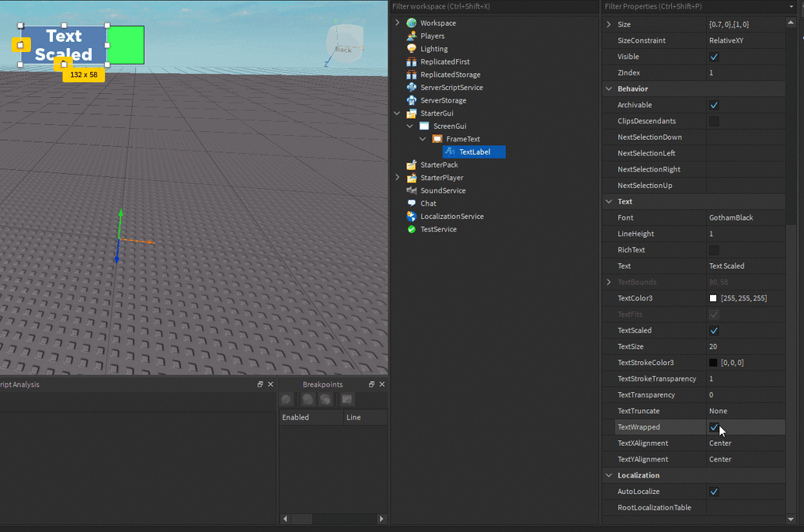Collapse the ScreenGui tree node arrow
The height and width of the screenshot is (532, 804).
tap(409, 126)
